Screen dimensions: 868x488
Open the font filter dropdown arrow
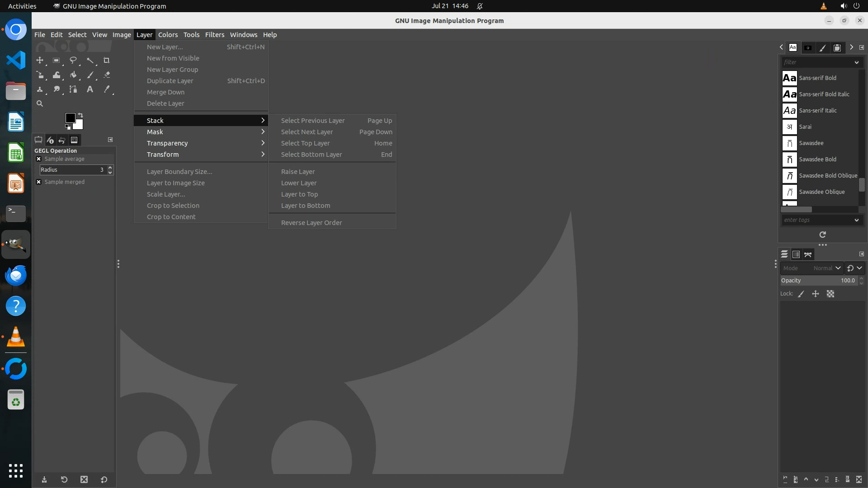(856, 62)
